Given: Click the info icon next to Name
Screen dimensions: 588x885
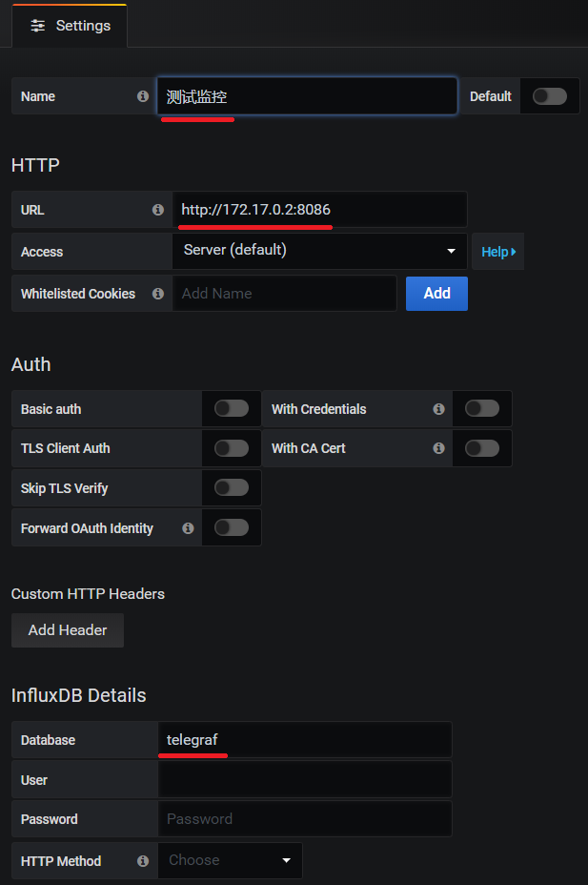Looking at the screenshot, I should click(143, 96).
